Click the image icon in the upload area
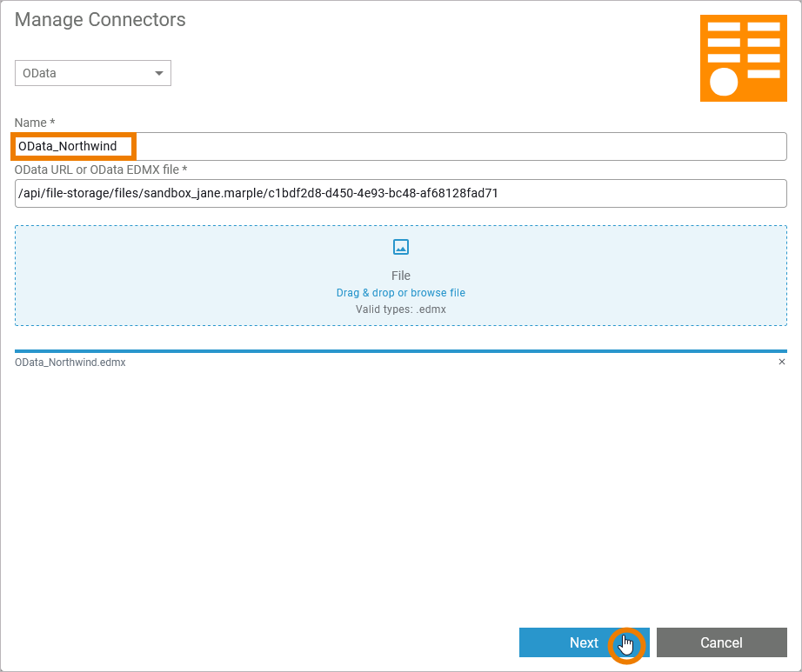The image size is (802, 672). (x=401, y=247)
